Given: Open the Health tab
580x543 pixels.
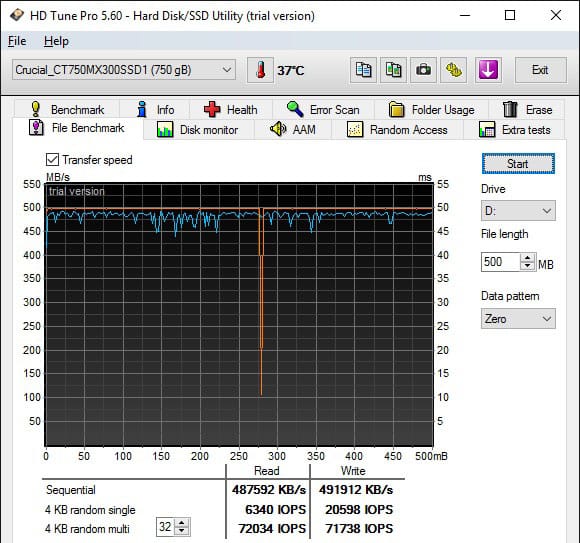Looking at the screenshot, I should (x=231, y=109).
